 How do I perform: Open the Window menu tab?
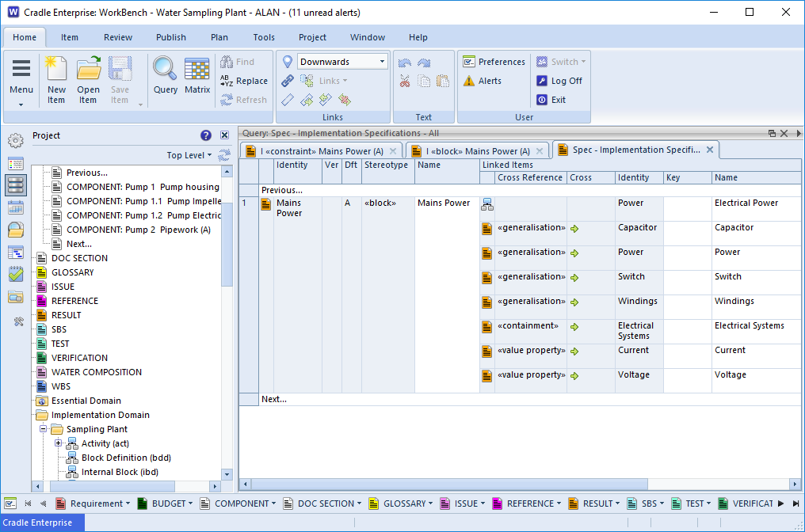point(368,37)
